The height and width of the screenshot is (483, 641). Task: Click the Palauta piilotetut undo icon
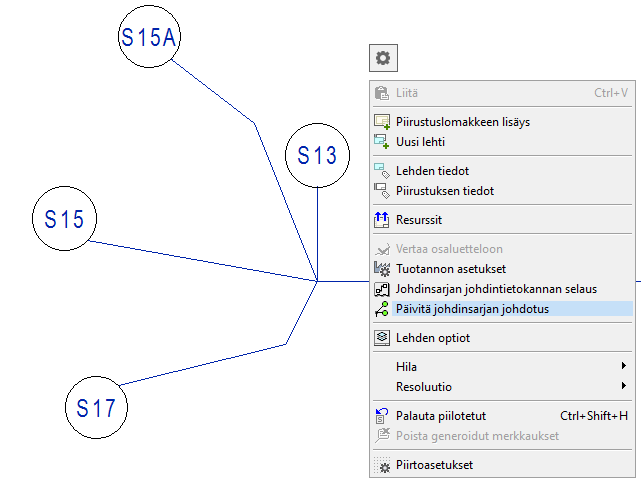(x=381, y=416)
